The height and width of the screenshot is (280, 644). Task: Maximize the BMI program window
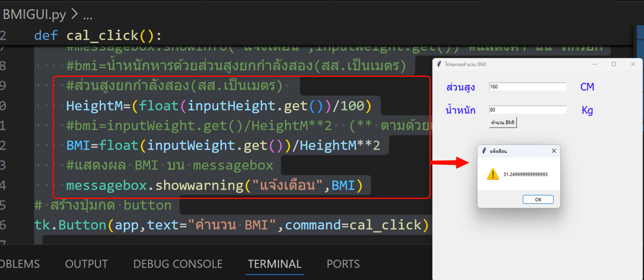[614, 64]
